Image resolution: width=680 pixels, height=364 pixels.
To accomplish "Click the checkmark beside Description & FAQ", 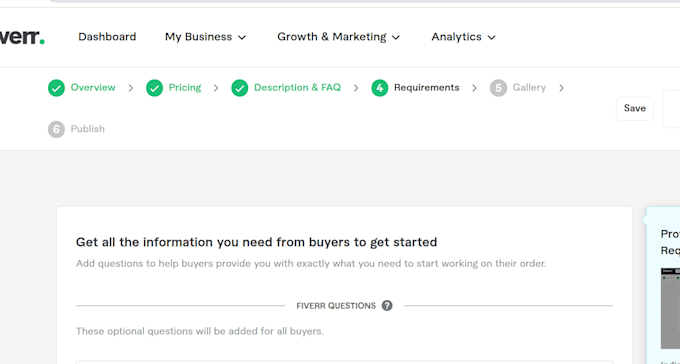I will click(x=239, y=88).
